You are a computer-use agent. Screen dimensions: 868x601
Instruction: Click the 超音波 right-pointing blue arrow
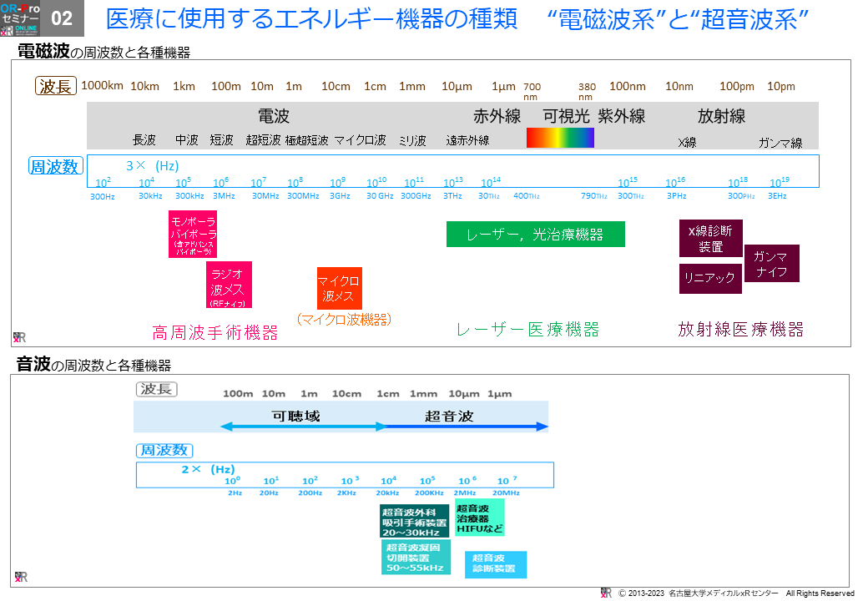pos(465,426)
